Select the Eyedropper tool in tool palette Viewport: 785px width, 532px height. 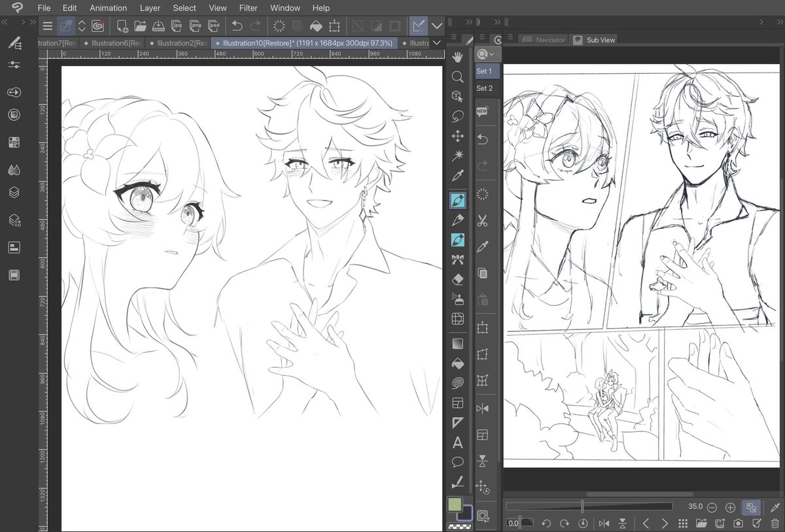pos(458,175)
